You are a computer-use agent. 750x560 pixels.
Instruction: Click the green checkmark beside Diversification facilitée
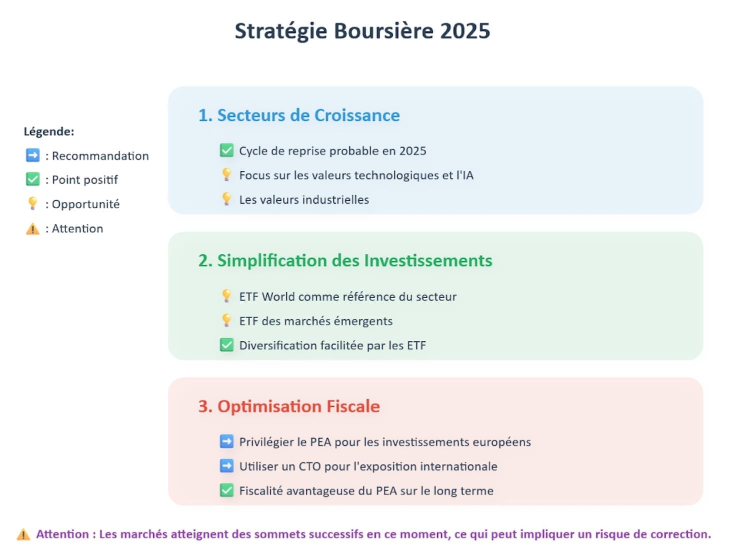coord(226,345)
